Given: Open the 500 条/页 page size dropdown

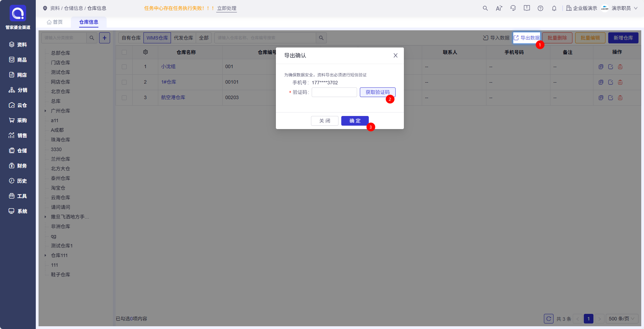Looking at the screenshot, I should coord(622,319).
